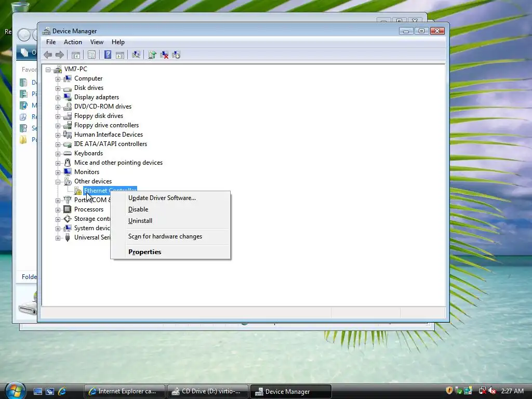532x399 pixels.
Task: Click the Disable device toolbar icon
Action: click(176, 55)
